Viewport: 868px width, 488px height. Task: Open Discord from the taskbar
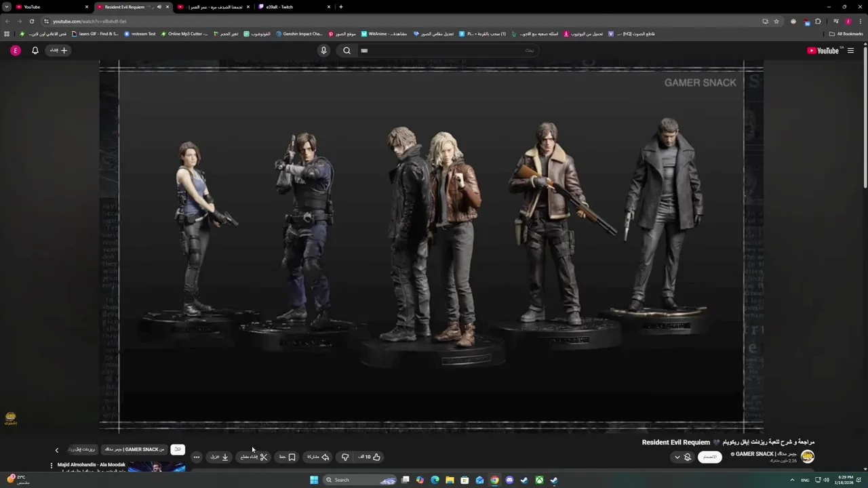[x=509, y=480]
